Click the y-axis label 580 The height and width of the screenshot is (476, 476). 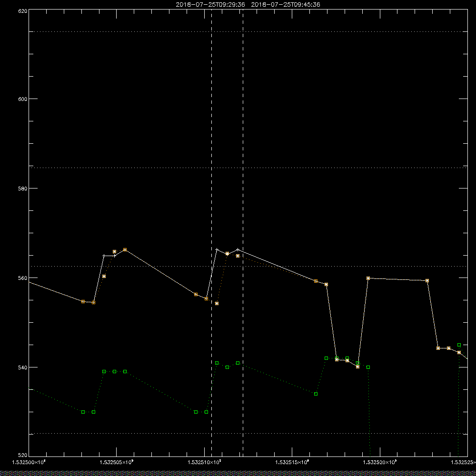(23, 188)
